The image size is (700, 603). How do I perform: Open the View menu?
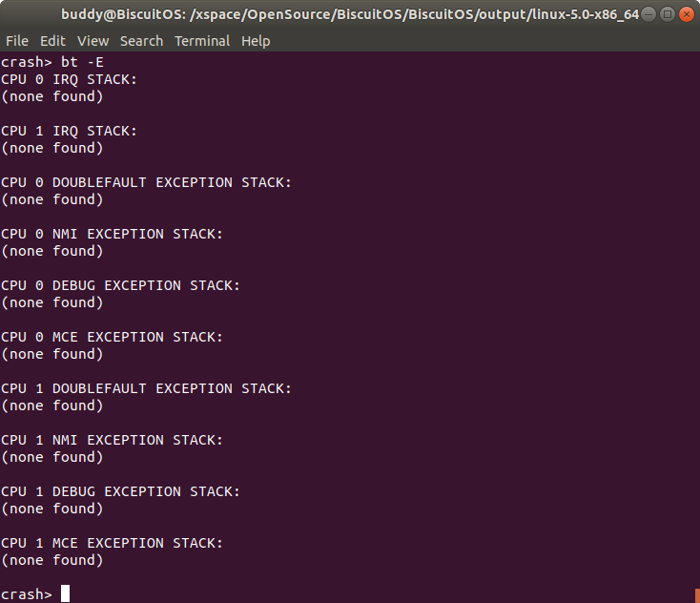93,41
